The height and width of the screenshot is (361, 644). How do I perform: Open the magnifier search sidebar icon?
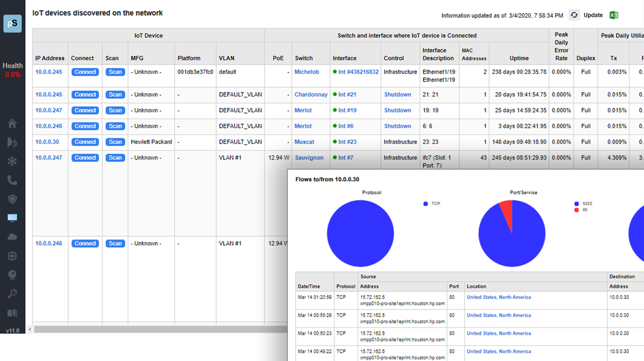tap(12, 294)
